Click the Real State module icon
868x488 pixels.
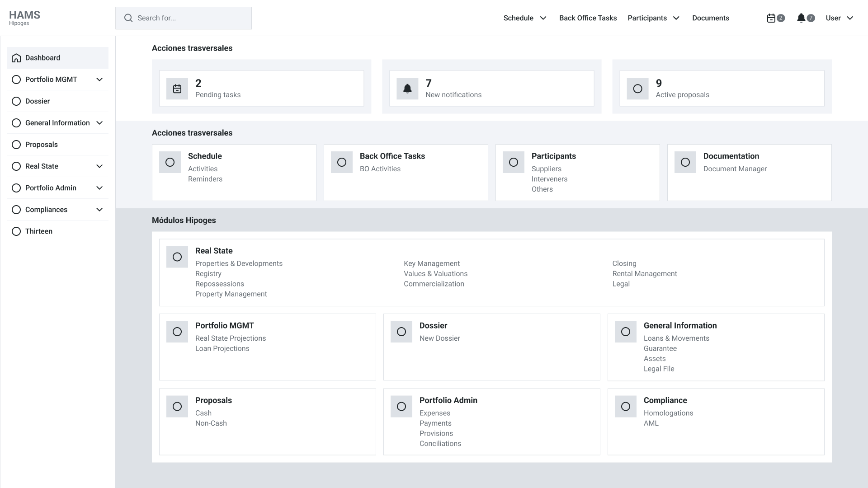(x=177, y=257)
